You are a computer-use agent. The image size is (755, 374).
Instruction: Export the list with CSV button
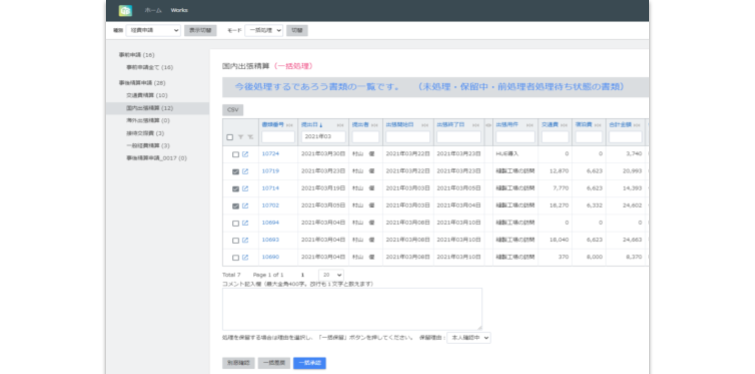pos(233,110)
